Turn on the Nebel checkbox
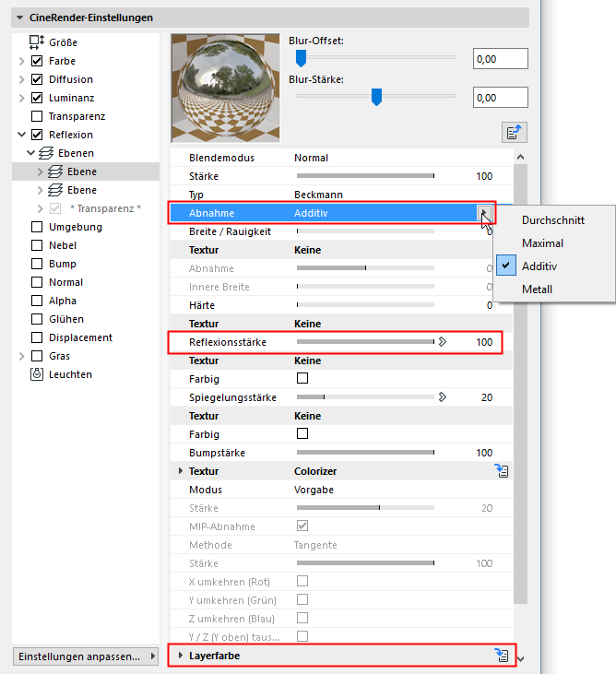The width and height of the screenshot is (616, 674). tap(37, 245)
